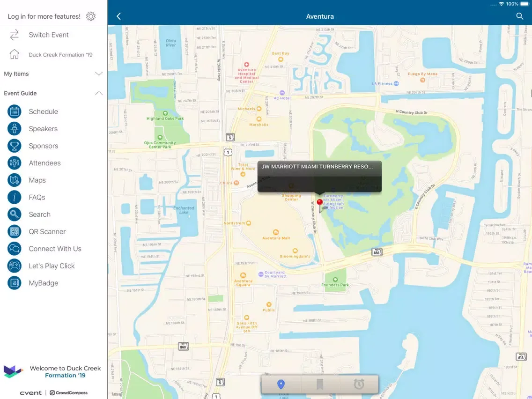Expand the My Items section
Image resolution: width=532 pixels, height=399 pixels.
click(x=53, y=74)
